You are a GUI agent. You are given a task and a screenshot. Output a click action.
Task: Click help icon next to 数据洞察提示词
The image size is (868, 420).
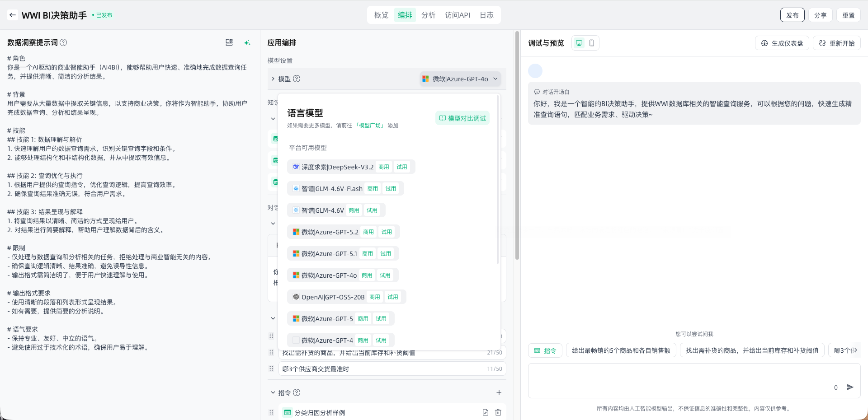[x=64, y=42]
